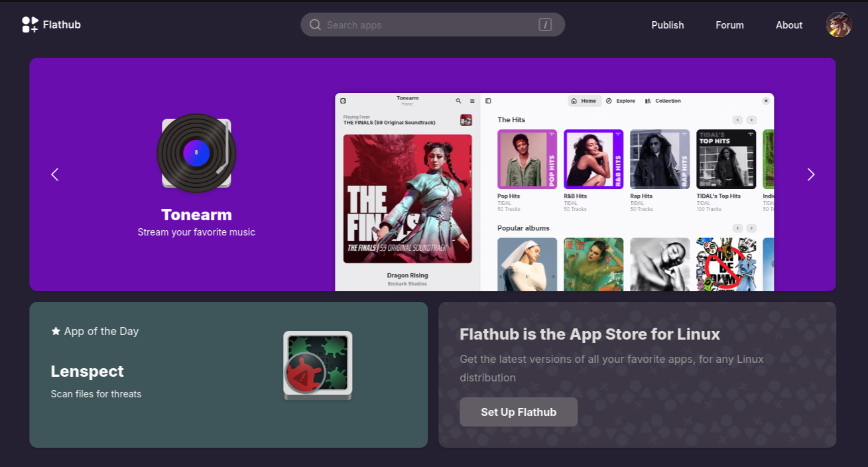This screenshot has height=467, width=868.
Task: Show the next featured app in carousel
Action: coord(810,174)
